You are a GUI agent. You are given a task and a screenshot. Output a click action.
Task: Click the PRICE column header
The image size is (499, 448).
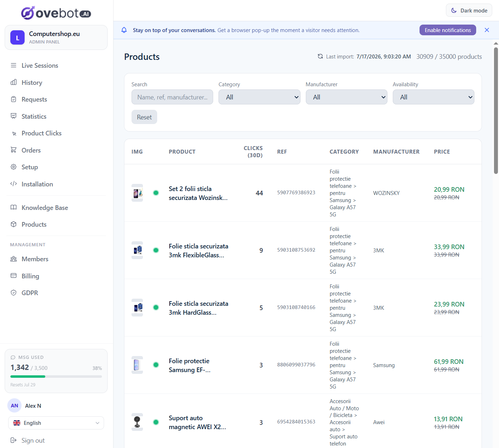pyautogui.click(x=442, y=151)
